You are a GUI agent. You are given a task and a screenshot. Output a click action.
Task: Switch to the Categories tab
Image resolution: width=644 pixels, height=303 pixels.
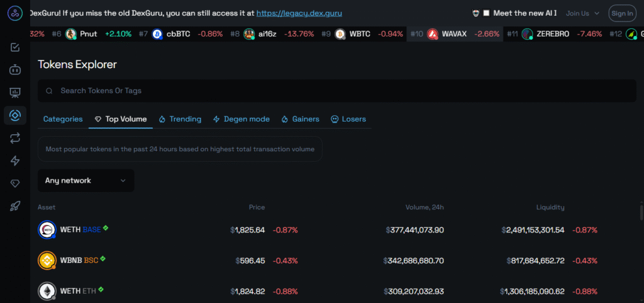[63, 119]
